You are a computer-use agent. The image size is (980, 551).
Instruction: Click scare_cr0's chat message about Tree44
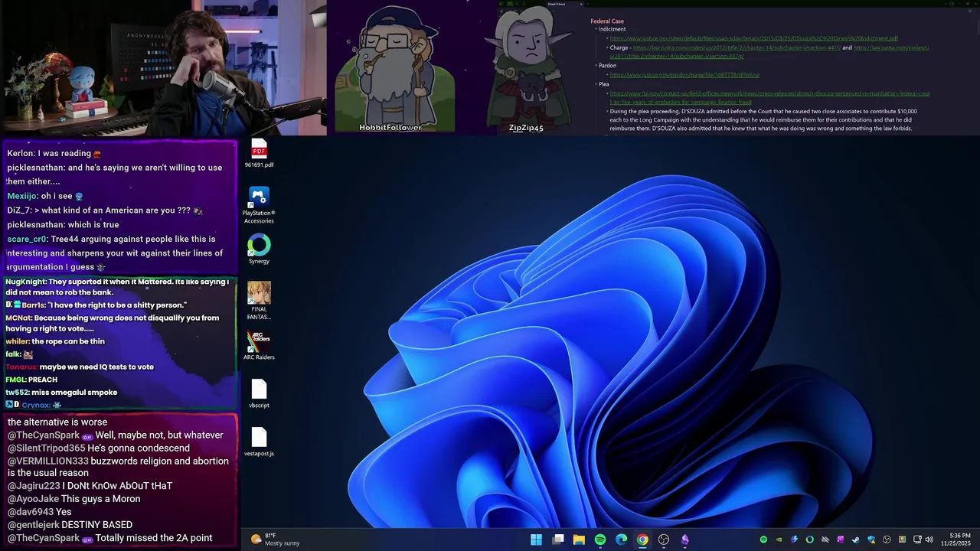(x=115, y=253)
